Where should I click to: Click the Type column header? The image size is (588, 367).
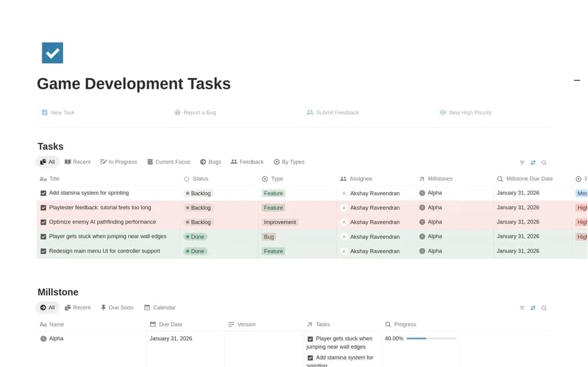273,179
